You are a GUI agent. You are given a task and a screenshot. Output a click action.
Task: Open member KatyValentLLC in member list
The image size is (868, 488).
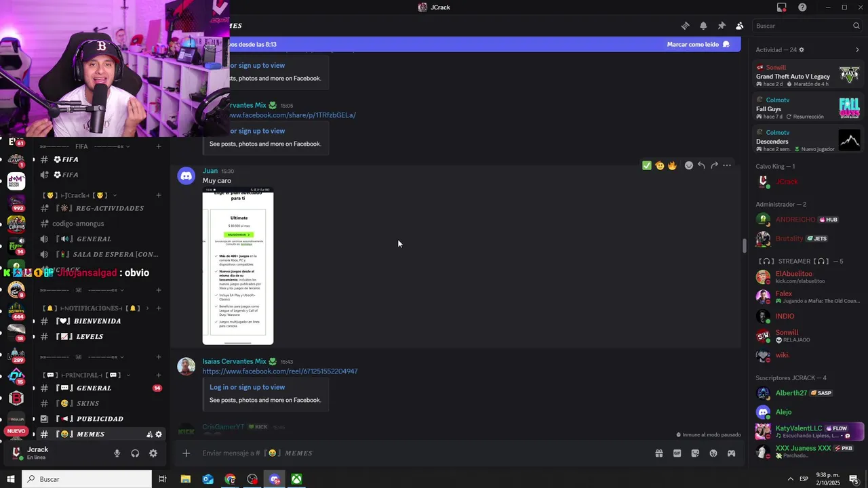pyautogui.click(x=809, y=431)
